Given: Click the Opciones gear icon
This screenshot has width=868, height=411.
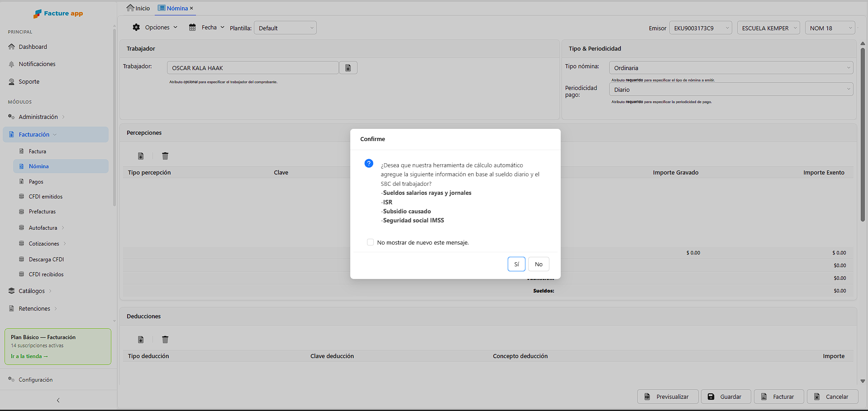Looking at the screenshot, I should pyautogui.click(x=136, y=27).
